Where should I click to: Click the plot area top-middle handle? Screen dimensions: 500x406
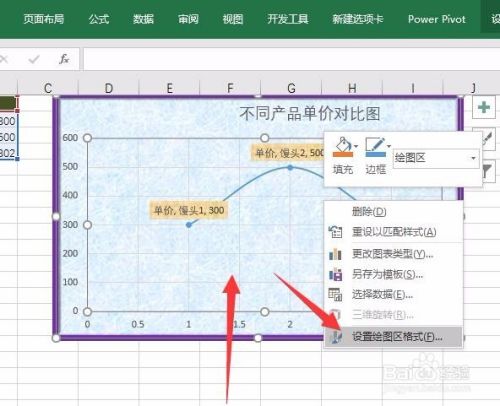tap(264, 138)
